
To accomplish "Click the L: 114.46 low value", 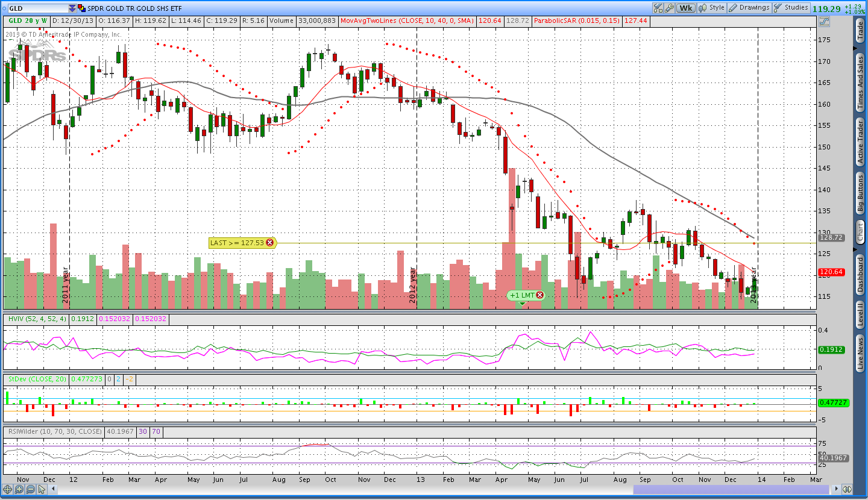I will (186, 20).
